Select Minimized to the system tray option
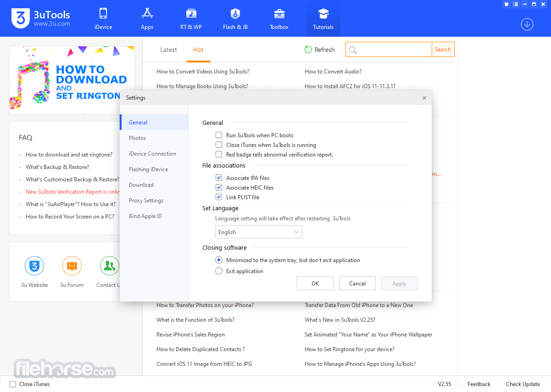Screen dimensions: 551x392 219,260
